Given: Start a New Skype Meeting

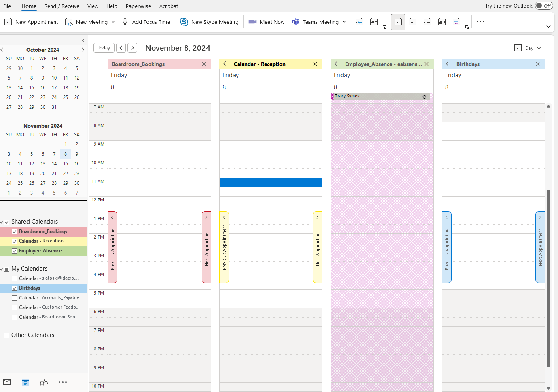Looking at the screenshot, I should (209, 22).
